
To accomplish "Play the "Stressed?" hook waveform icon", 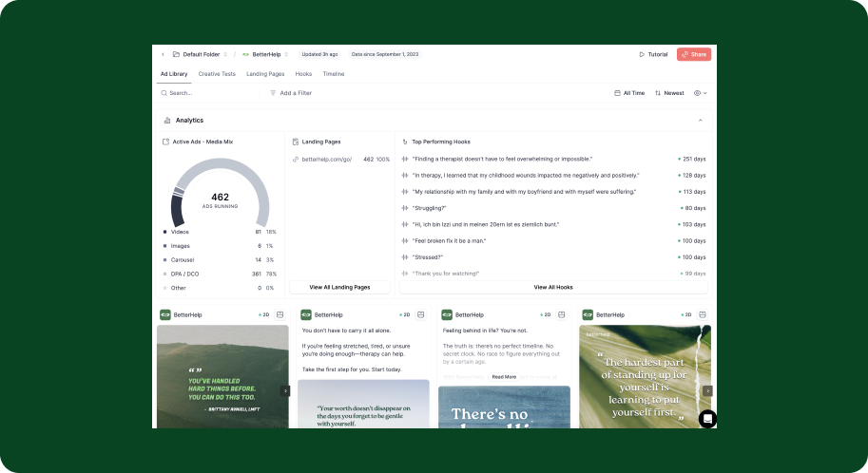I will (x=405, y=257).
